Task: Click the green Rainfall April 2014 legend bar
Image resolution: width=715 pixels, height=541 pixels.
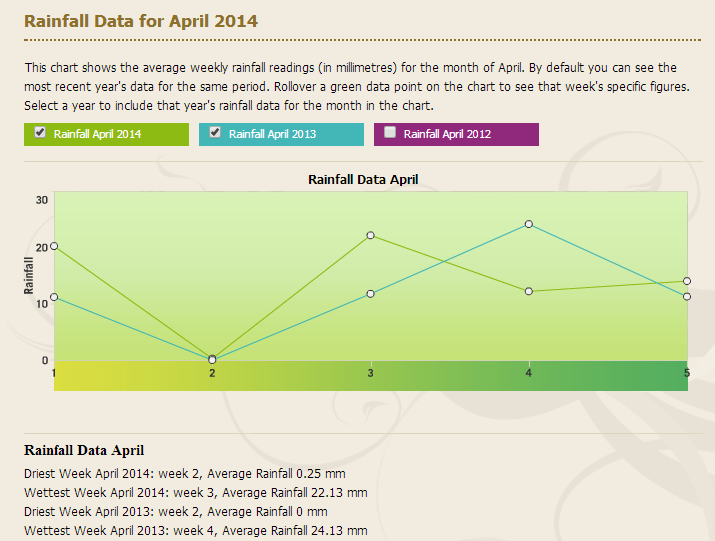Action: pos(106,135)
